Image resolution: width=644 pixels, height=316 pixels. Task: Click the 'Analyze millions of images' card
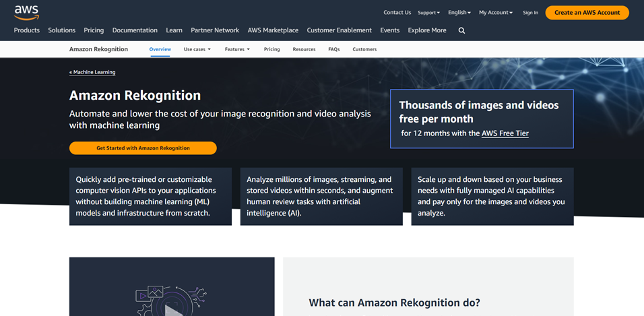pyautogui.click(x=321, y=197)
